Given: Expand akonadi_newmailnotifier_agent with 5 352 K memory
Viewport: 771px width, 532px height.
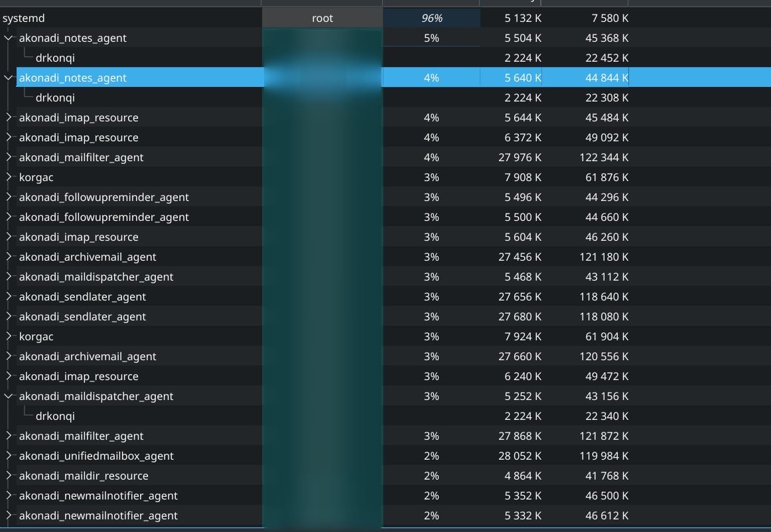Looking at the screenshot, I should pyautogui.click(x=9, y=496).
